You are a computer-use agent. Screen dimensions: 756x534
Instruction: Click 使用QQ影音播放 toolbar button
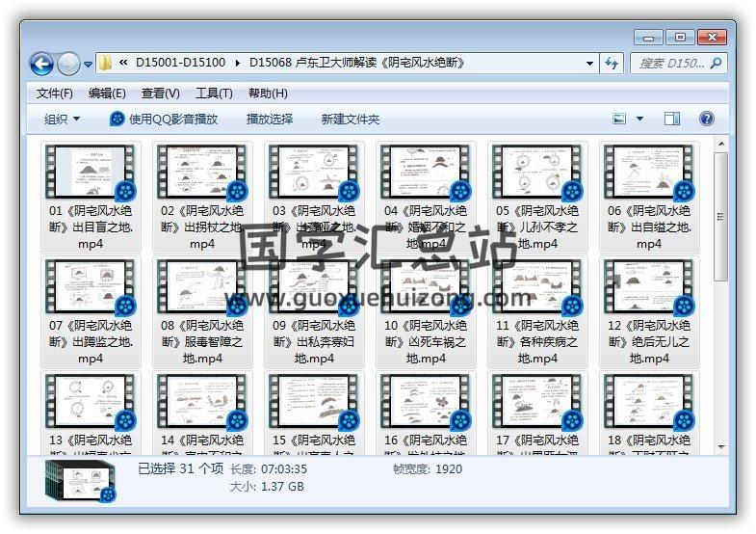tap(164, 120)
